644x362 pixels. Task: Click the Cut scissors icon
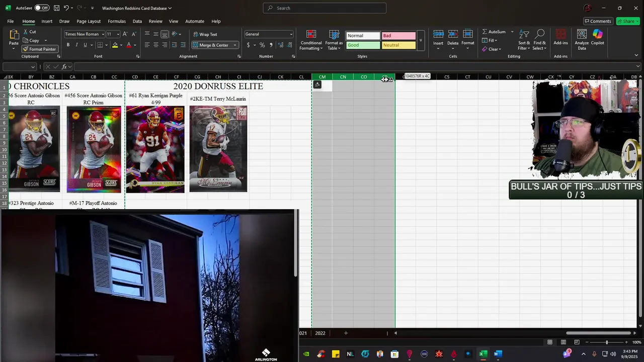point(26,32)
